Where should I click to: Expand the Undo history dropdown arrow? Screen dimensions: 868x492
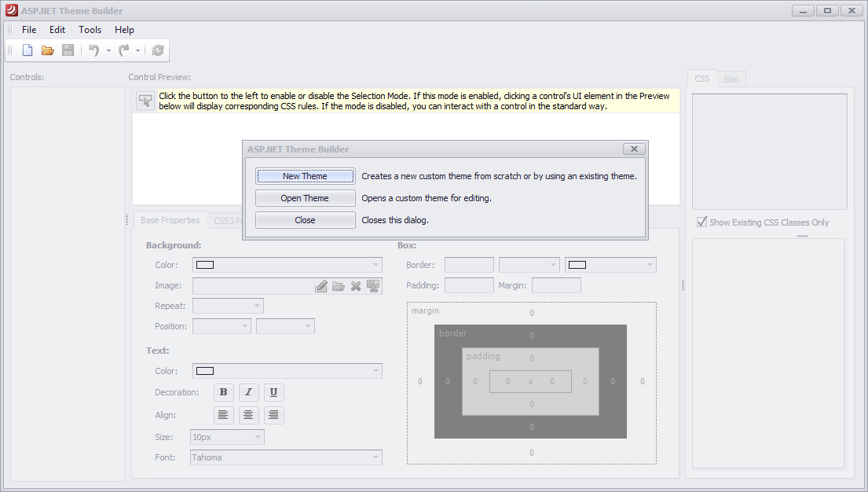pos(108,51)
